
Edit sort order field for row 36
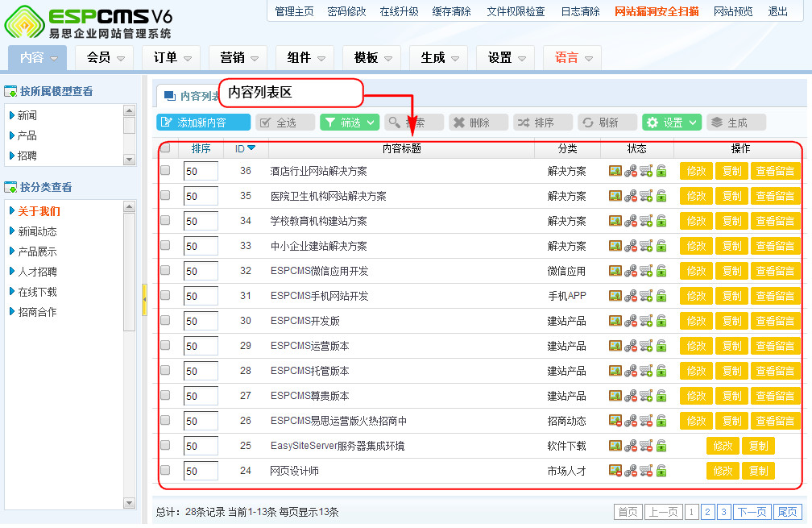(201, 171)
